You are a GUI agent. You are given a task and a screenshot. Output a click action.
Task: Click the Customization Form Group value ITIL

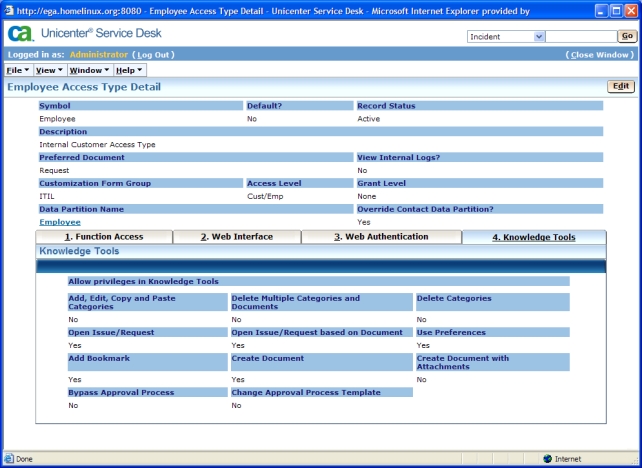(x=47, y=196)
